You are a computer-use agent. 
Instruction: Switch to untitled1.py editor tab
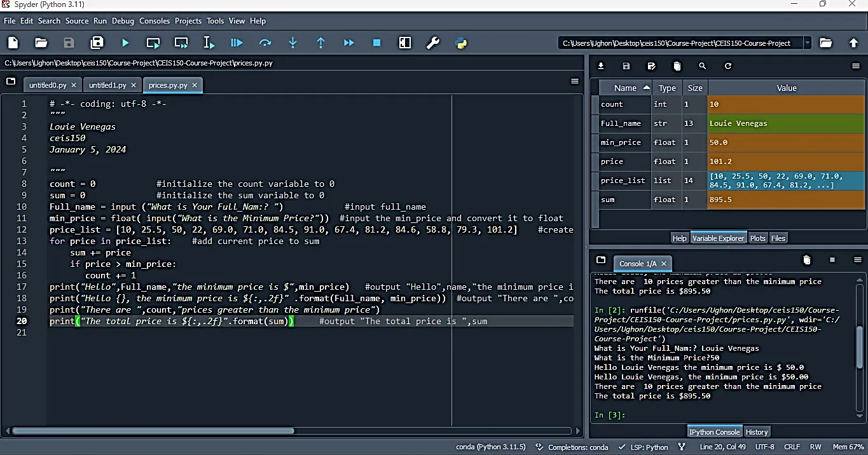107,85
